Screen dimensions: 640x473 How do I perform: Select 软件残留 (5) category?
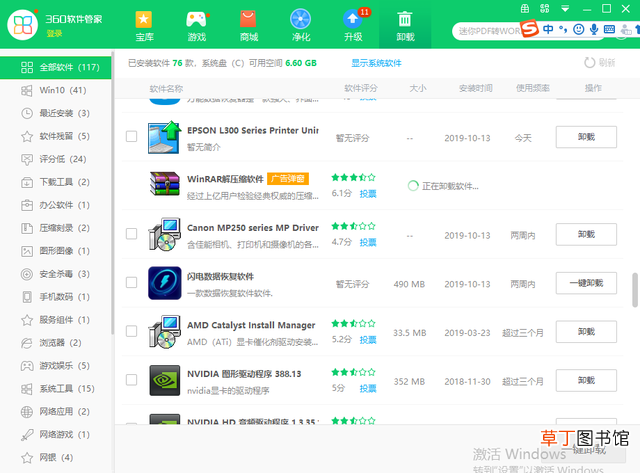pyautogui.click(x=56, y=136)
